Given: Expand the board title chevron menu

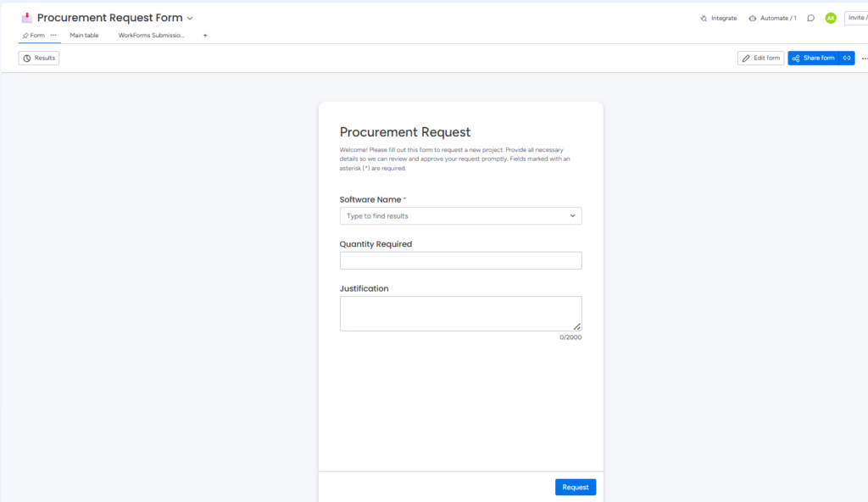Looking at the screenshot, I should [x=190, y=18].
